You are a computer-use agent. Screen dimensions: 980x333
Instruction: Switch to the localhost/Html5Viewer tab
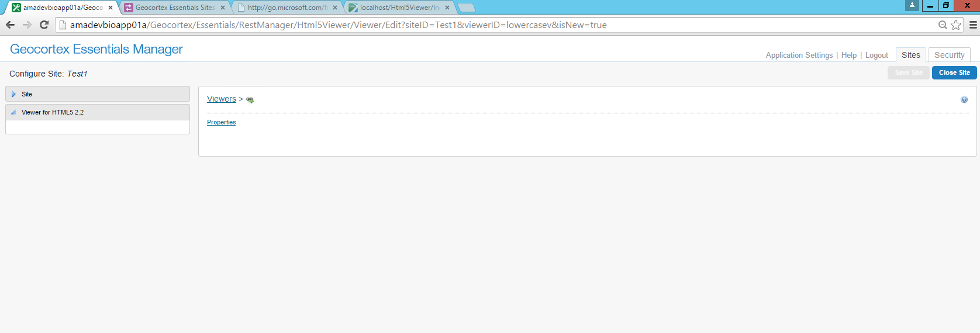coord(399,8)
